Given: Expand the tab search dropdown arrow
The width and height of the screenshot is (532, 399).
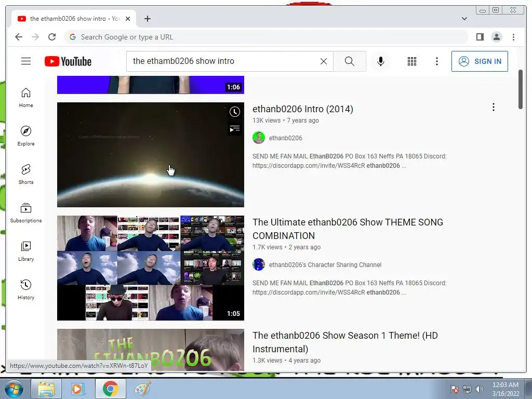Looking at the screenshot, I should 464,19.
